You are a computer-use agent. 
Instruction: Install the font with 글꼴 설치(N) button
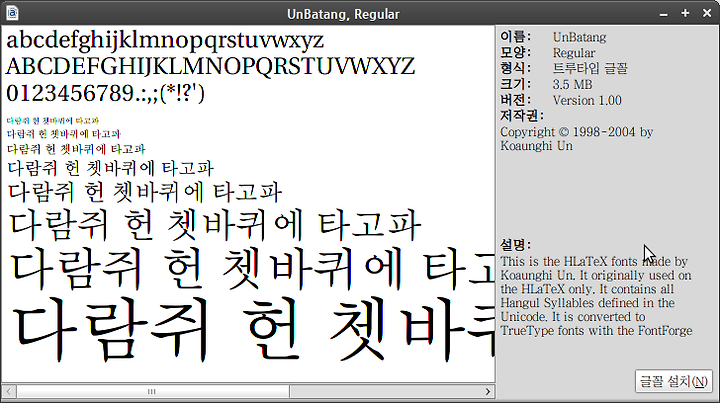[674, 381]
